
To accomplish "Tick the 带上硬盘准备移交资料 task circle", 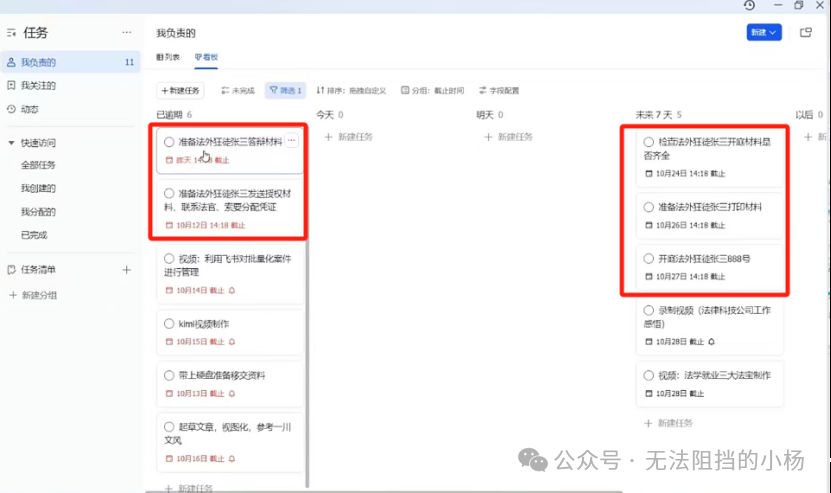I will coord(169,375).
